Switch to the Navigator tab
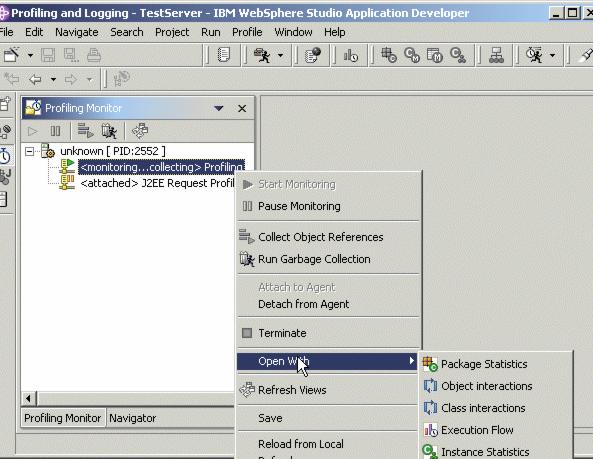The image size is (593, 459). point(133,418)
